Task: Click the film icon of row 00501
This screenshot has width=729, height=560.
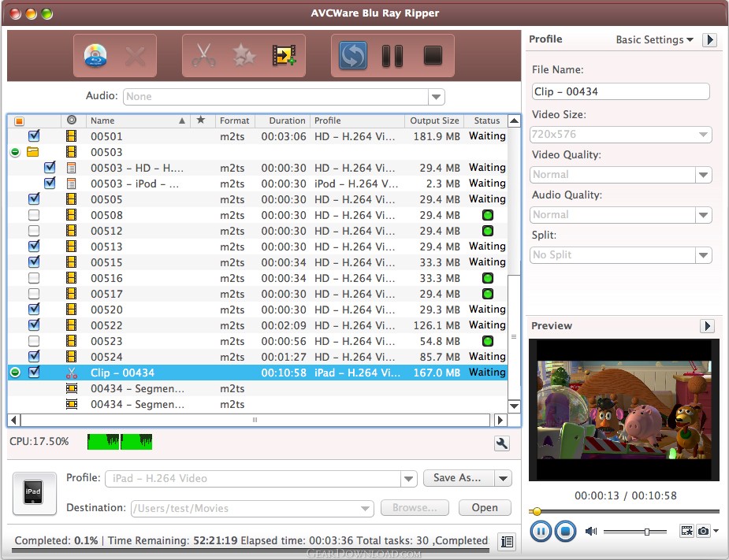Action: tap(71, 136)
